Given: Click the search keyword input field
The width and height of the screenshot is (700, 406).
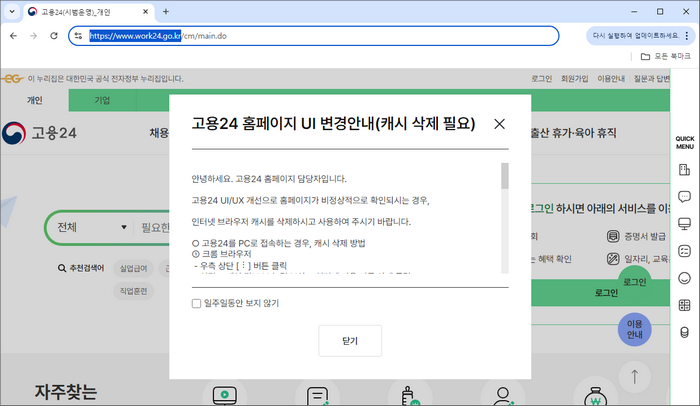Looking at the screenshot, I should click(x=154, y=228).
